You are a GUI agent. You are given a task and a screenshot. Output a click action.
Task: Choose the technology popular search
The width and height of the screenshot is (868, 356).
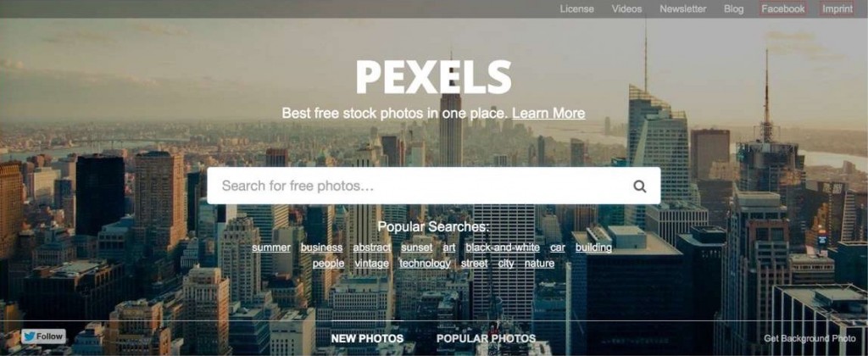[x=426, y=264]
